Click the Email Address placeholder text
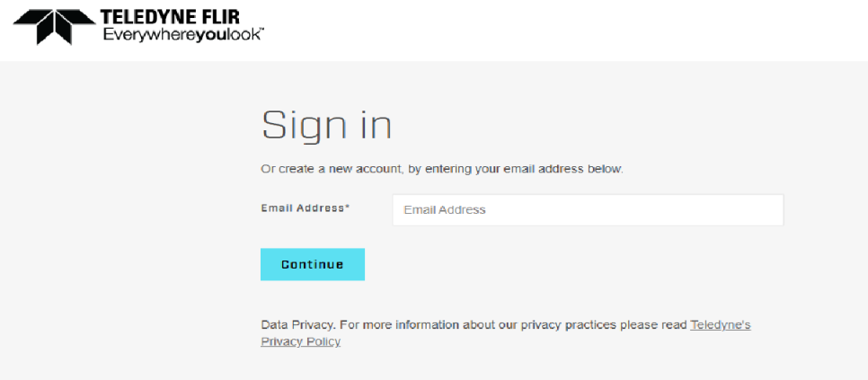 pyautogui.click(x=445, y=209)
